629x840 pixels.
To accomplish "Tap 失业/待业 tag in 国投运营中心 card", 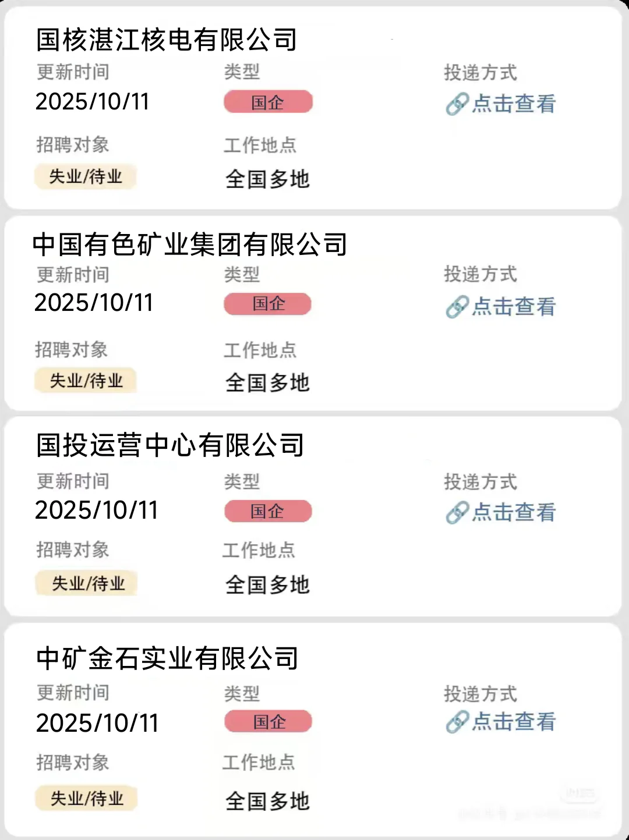I will click(x=87, y=583).
